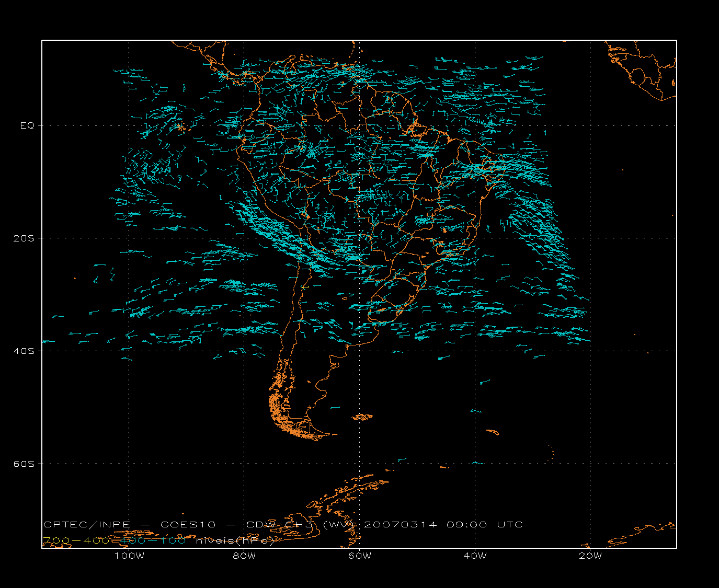Click the niveis(hPa) legend label
Viewport: 719px width, 588px height.
(235, 541)
